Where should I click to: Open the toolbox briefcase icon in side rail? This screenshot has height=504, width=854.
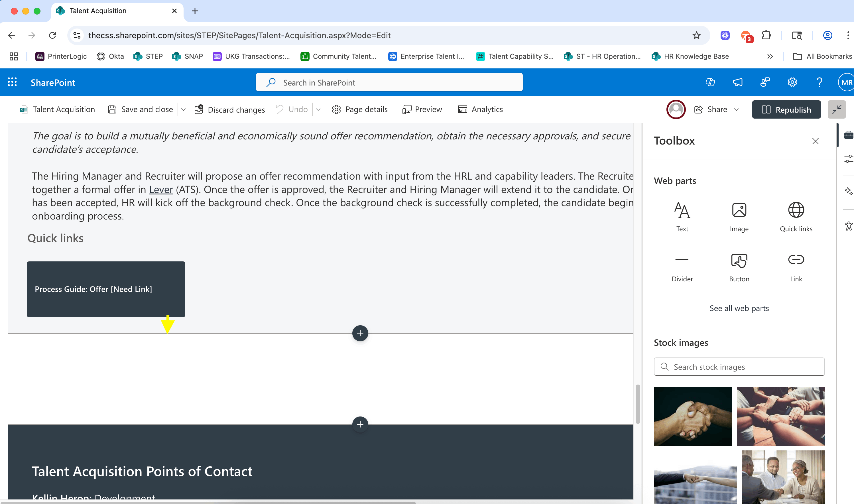click(x=848, y=135)
